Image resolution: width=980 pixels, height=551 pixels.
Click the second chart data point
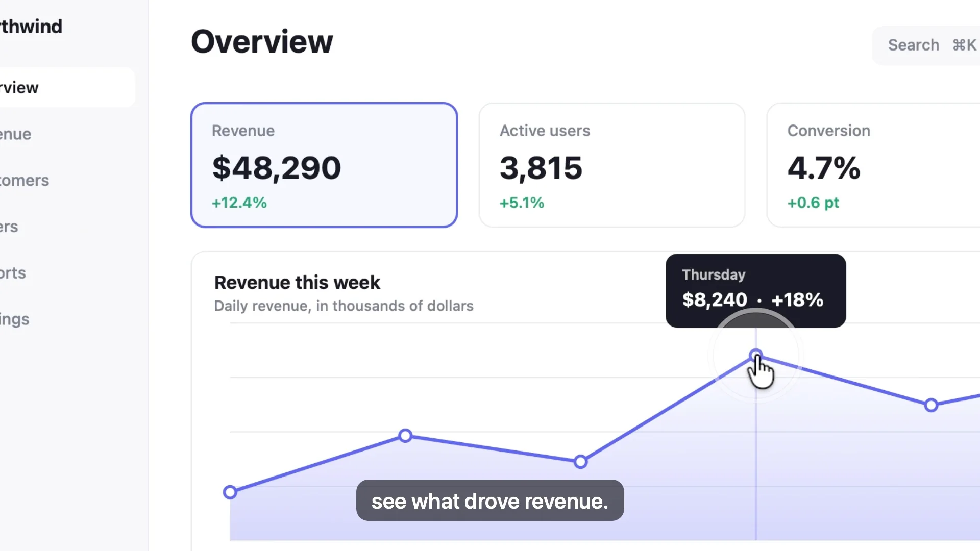tap(405, 436)
